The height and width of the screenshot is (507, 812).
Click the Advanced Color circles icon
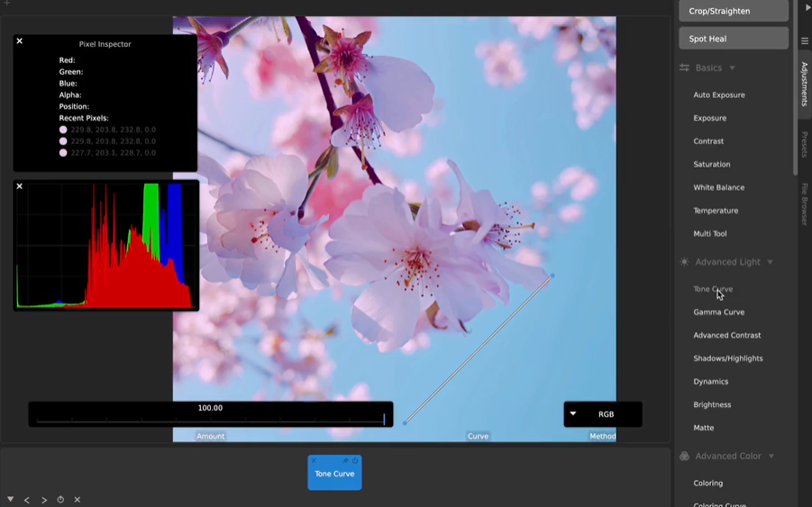685,456
